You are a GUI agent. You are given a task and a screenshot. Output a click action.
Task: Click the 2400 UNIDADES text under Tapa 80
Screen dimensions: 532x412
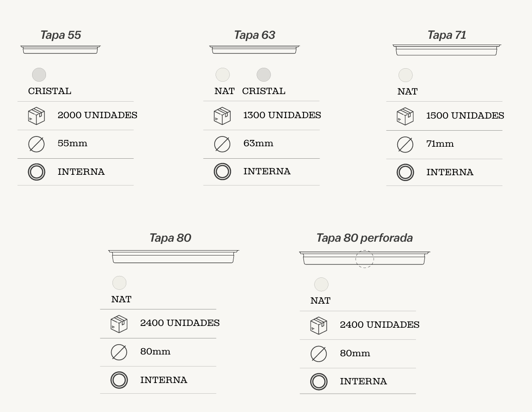180,323
